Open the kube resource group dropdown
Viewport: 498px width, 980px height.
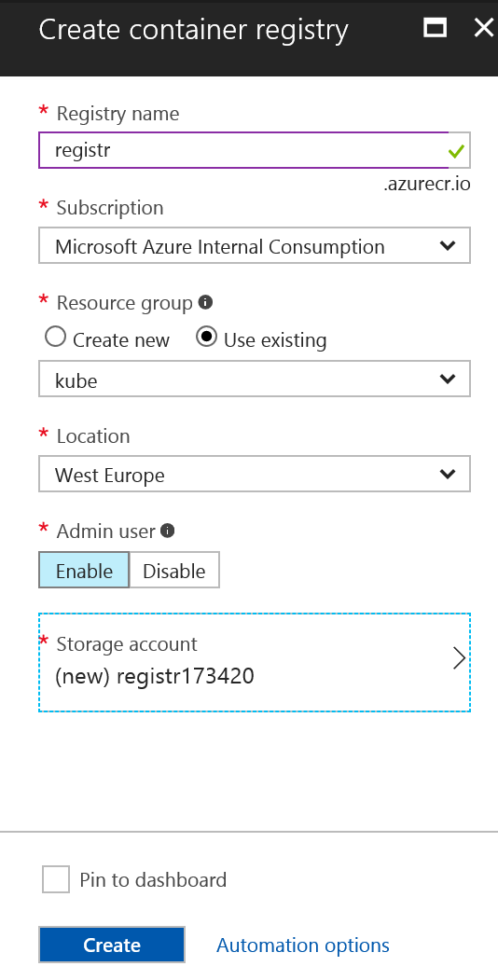(255, 379)
